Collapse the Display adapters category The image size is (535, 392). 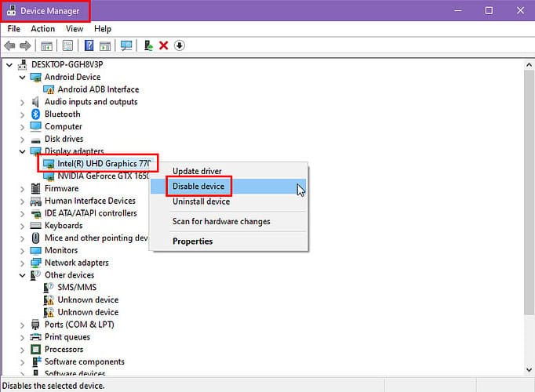click(x=22, y=151)
